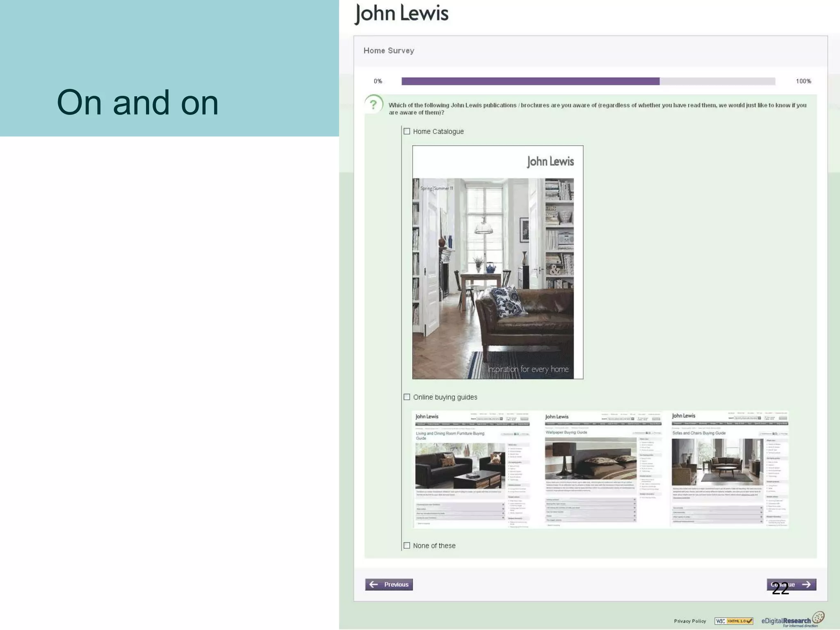Click the Sofas and Chairs Buying Guide thumbnail

point(729,470)
